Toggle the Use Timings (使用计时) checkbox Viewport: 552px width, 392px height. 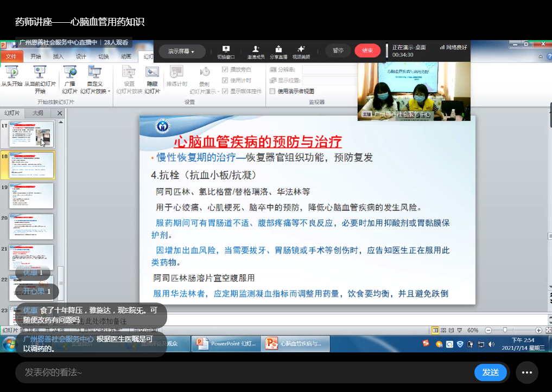click(x=225, y=80)
